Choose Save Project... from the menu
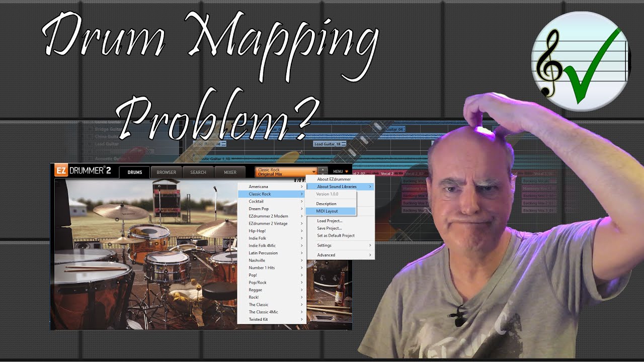This screenshot has width=644, height=362. pyautogui.click(x=340, y=228)
